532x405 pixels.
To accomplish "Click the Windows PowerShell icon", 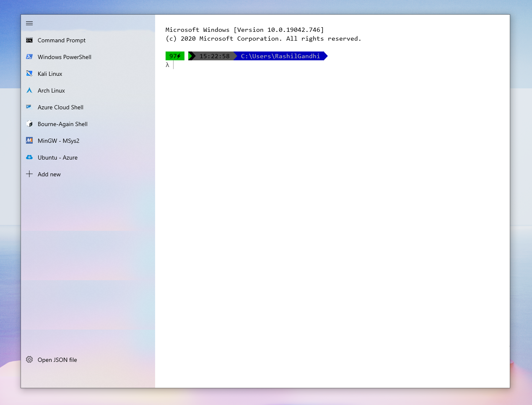I will point(29,57).
